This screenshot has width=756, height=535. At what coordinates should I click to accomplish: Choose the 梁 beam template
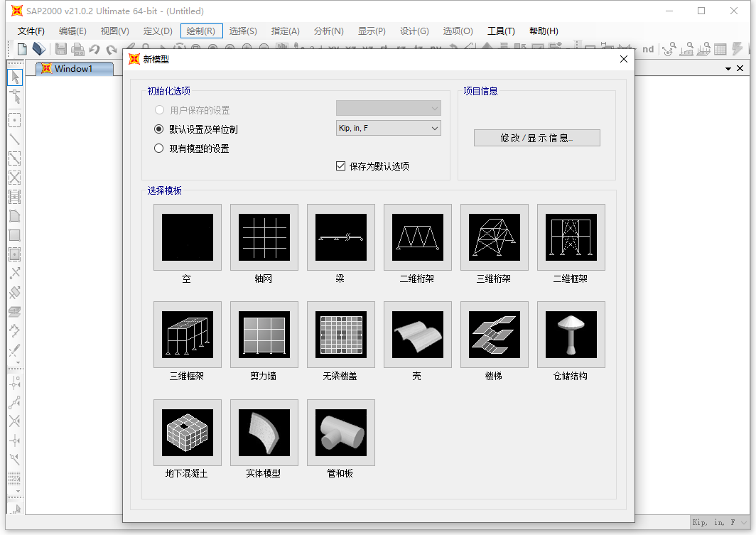pyautogui.click(x=341, y=237)
